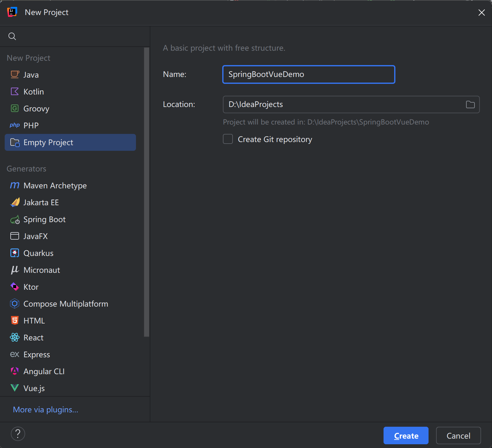Click the Create button
The height and width of the screenshot is (448, 492).
pyautogui.click(x=406, y=435)
